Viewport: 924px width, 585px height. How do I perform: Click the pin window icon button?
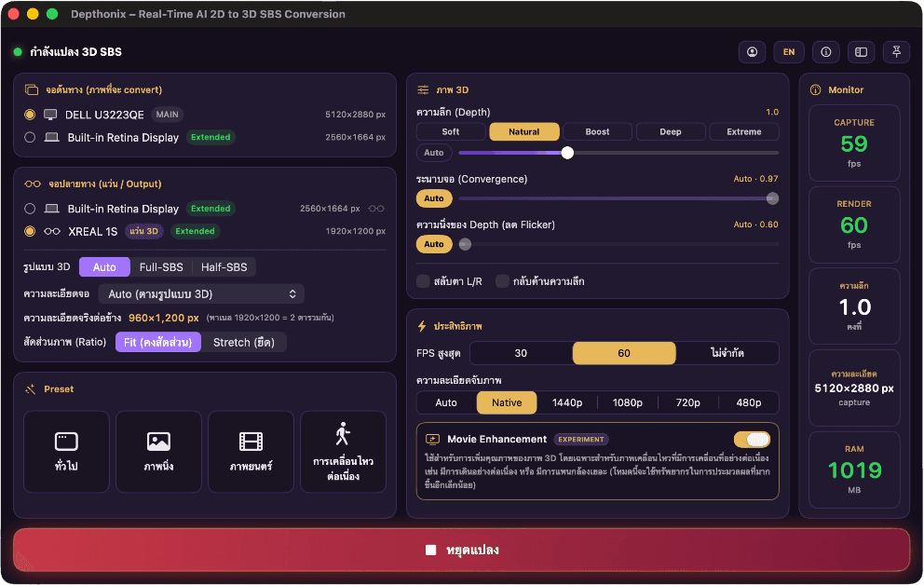(896, 52)
